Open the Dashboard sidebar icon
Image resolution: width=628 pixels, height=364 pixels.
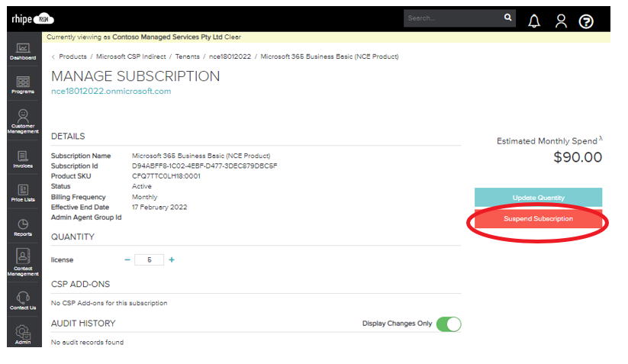[23, 52]
